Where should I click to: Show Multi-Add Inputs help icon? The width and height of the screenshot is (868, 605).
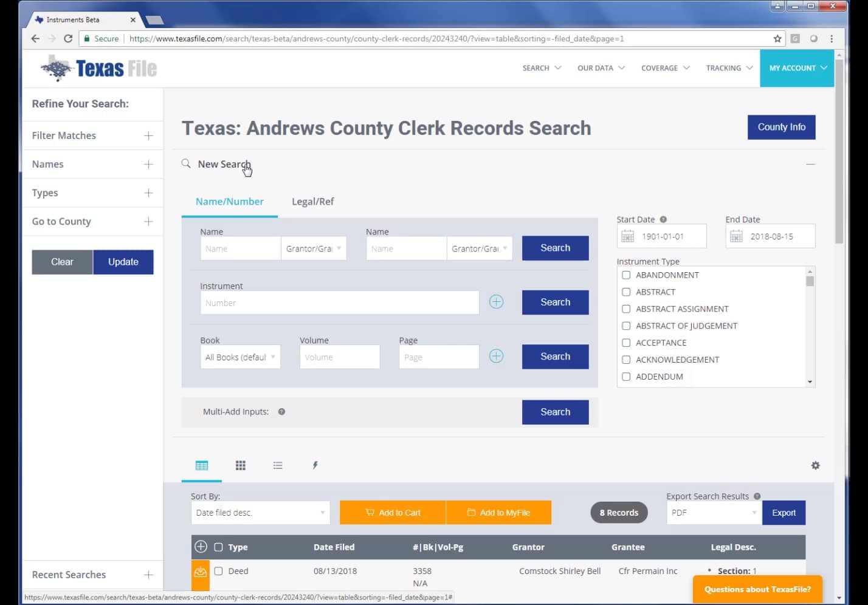[281, 411]
